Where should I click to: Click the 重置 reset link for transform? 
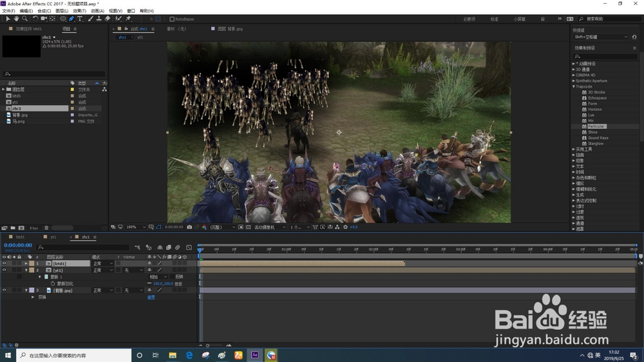(151, 297)
